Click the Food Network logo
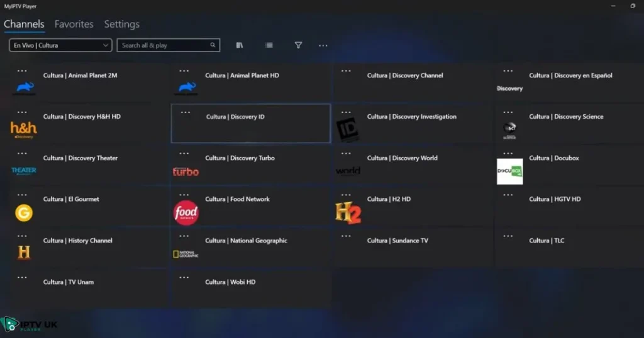 pos(186,213)
